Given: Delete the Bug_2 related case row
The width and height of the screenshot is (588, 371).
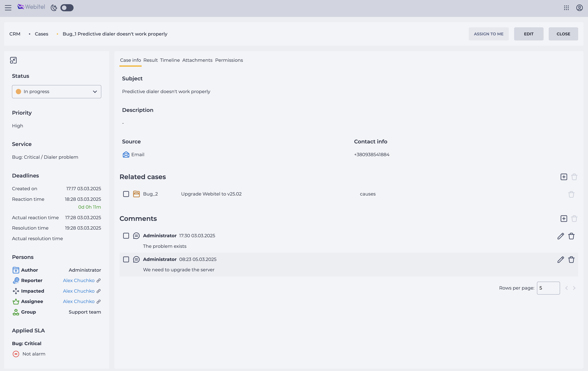Looking at the screenshot, I should [x=571, y=194].
